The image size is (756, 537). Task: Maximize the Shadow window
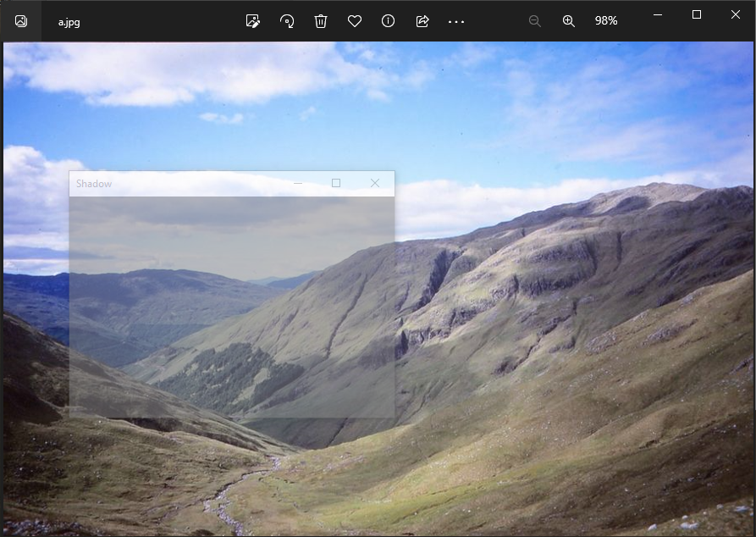(336, 183)
